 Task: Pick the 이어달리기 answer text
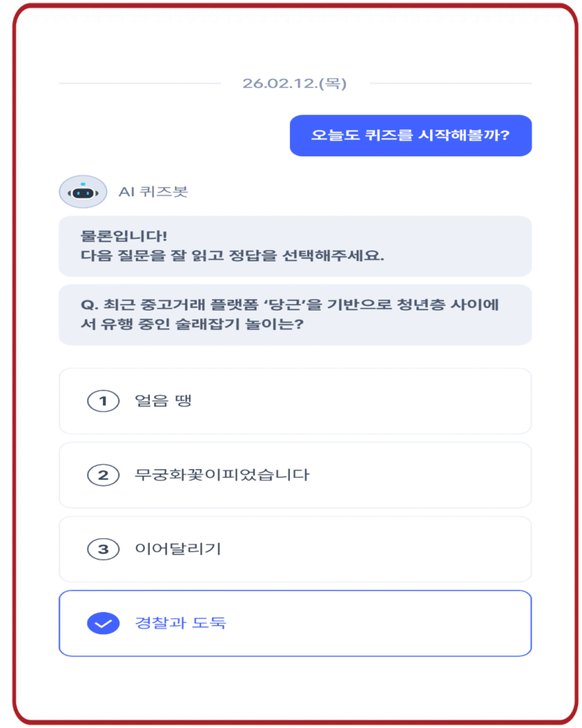[x=178, y=549]
